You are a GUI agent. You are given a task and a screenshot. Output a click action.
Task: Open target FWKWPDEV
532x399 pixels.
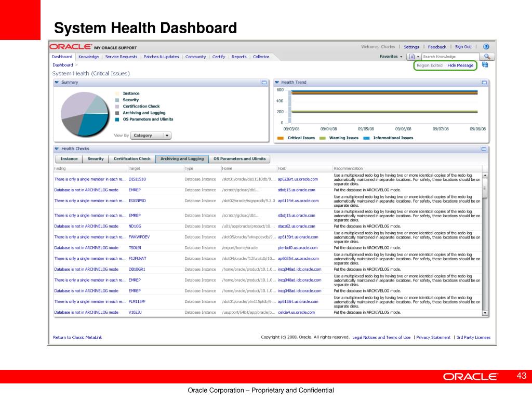tap(139, 237)
